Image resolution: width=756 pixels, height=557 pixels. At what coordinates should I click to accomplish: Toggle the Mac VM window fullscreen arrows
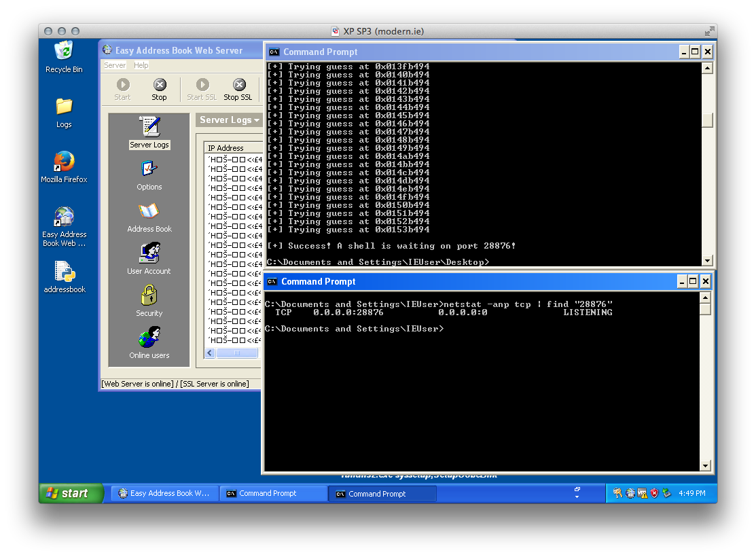710,31
